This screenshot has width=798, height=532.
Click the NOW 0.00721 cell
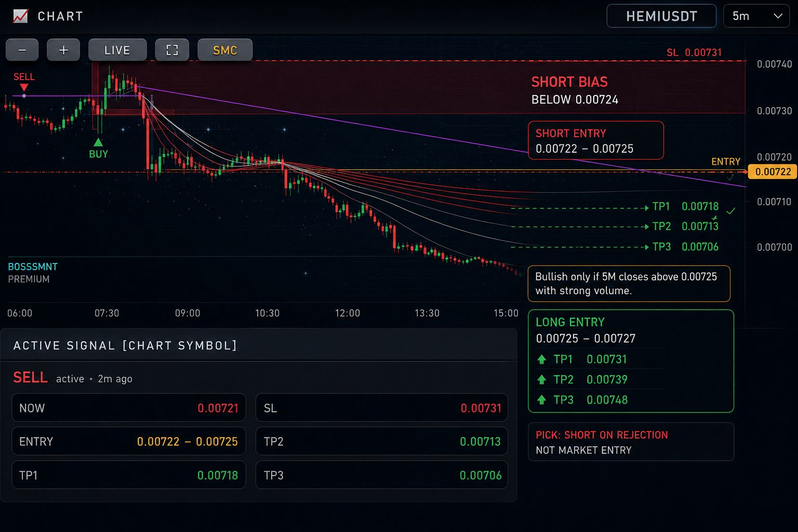(129, 408)
